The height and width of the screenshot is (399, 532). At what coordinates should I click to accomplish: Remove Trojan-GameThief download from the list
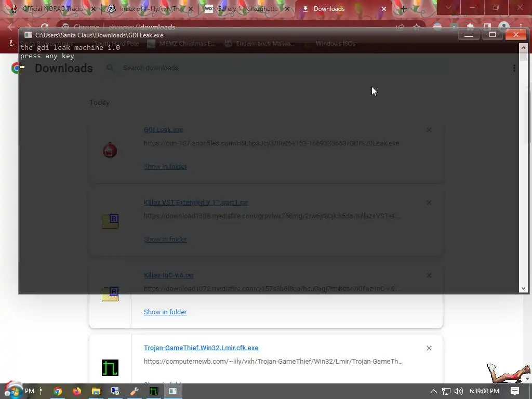429,348
